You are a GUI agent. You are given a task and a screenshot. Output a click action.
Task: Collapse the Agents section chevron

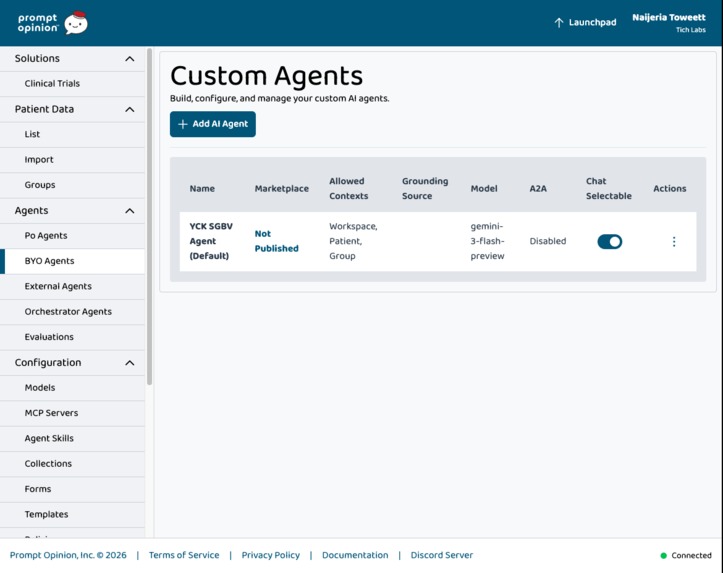pyautogui.click(x=130, y=211)
